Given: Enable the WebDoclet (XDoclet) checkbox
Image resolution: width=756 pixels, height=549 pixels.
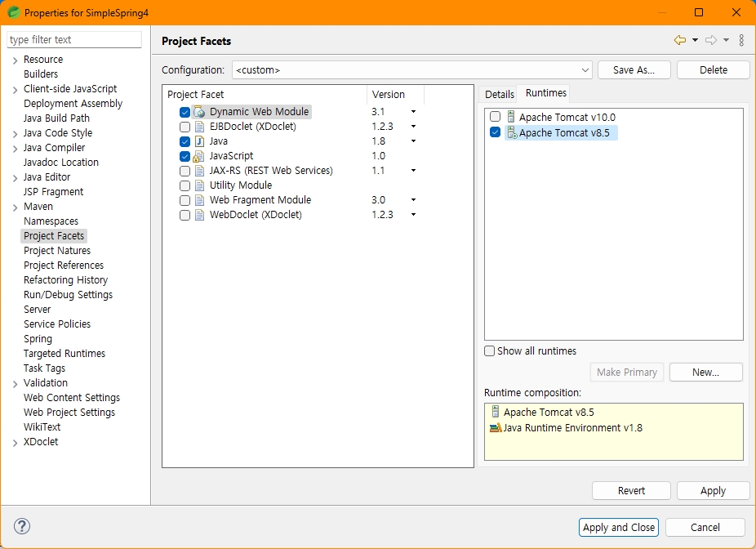Looking at the screenshot, I should [x=185, y=215].
